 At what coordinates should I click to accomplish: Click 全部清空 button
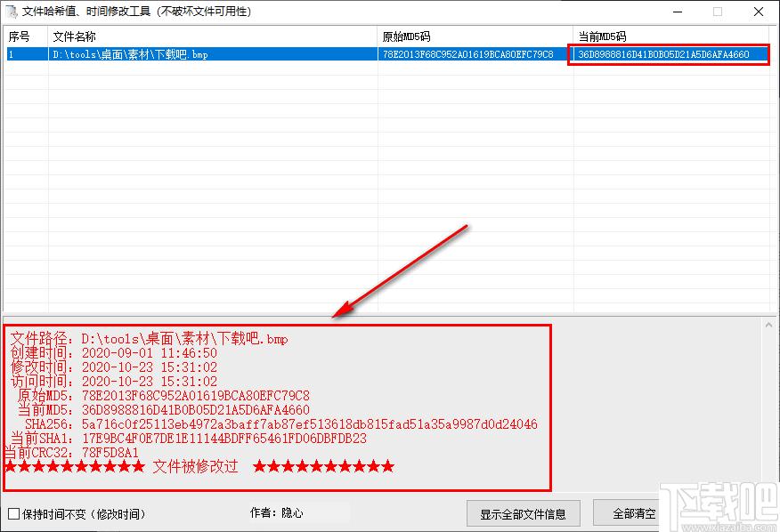(x=628, y=513)
